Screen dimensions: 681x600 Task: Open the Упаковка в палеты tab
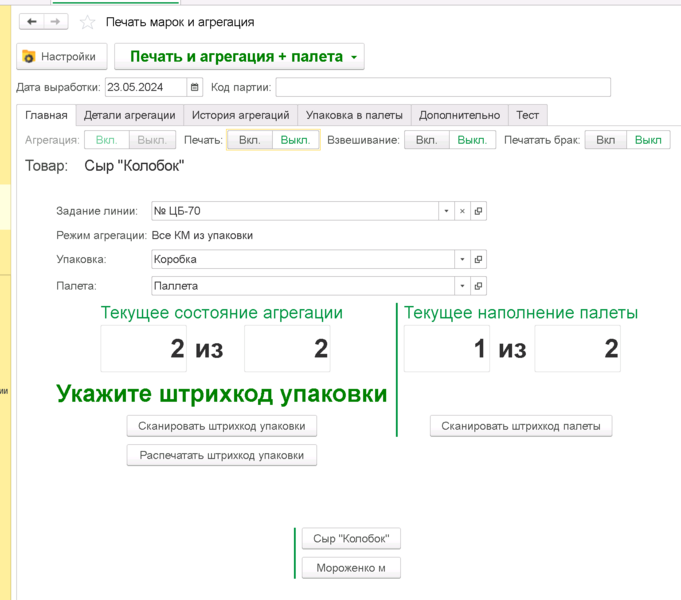(354, 115)
